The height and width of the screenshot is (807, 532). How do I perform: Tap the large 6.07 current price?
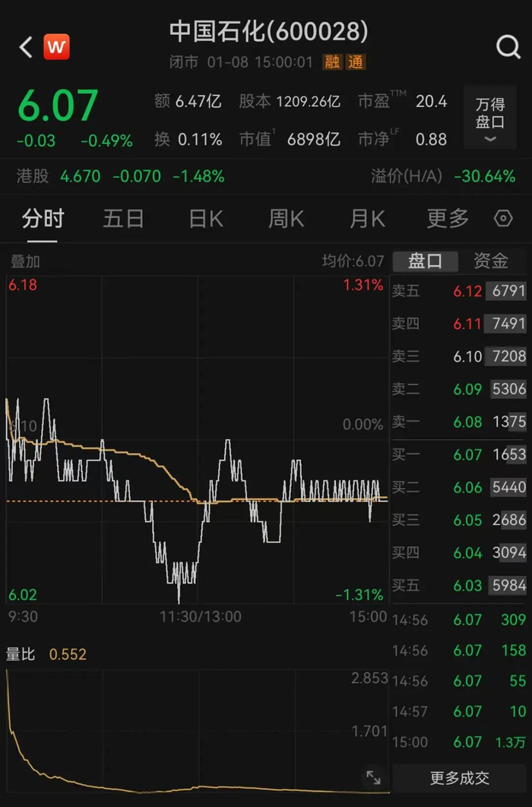[58, 106]
